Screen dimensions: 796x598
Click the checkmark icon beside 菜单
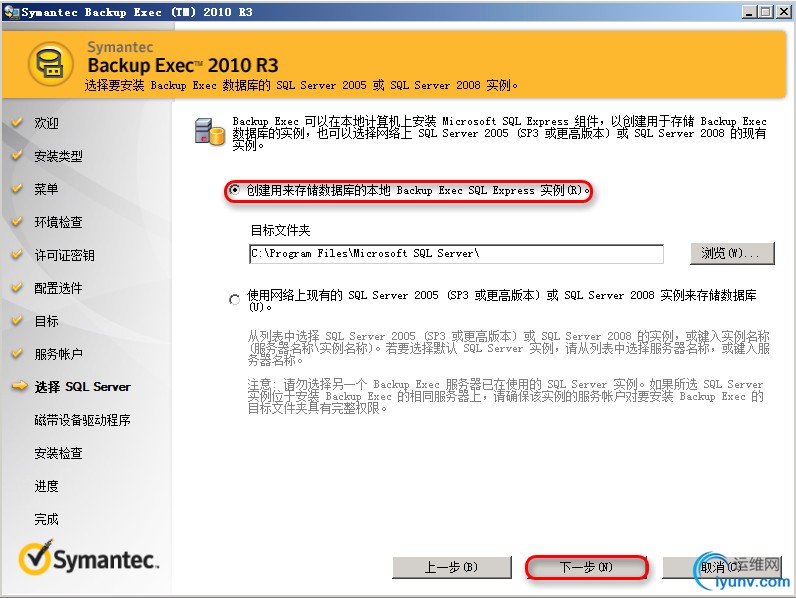pos(17,188)
